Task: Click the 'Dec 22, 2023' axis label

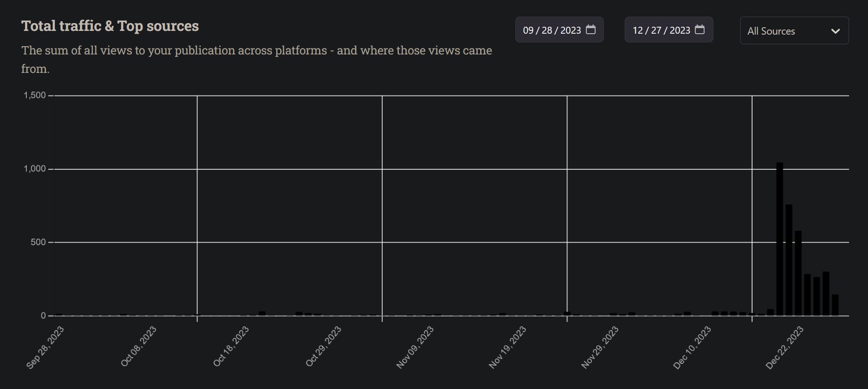Action: [784, 347]
